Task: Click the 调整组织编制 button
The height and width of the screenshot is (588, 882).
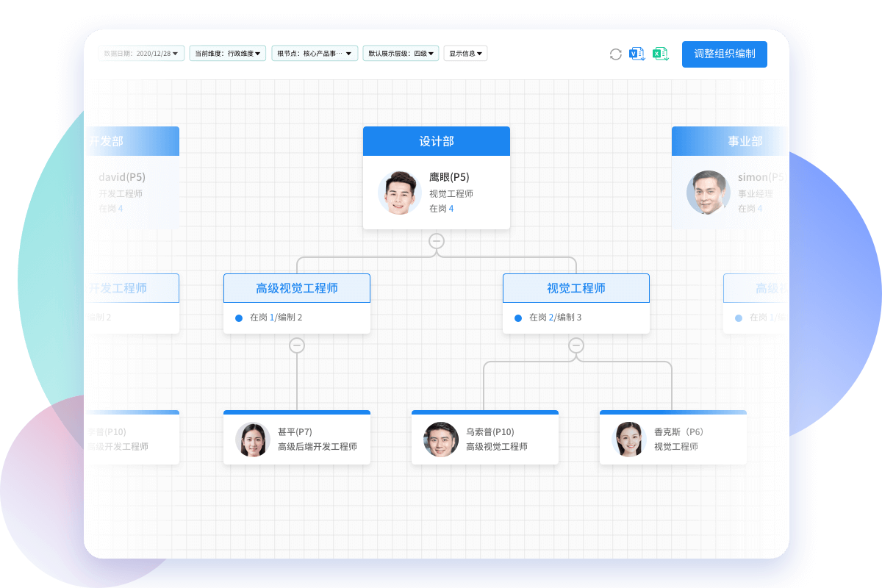Action: pyautogui.click(x=724, y=54)
